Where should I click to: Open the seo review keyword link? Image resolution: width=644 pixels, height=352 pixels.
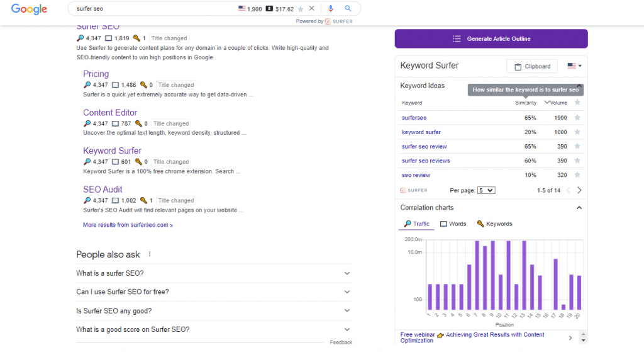tap(416, 175)
